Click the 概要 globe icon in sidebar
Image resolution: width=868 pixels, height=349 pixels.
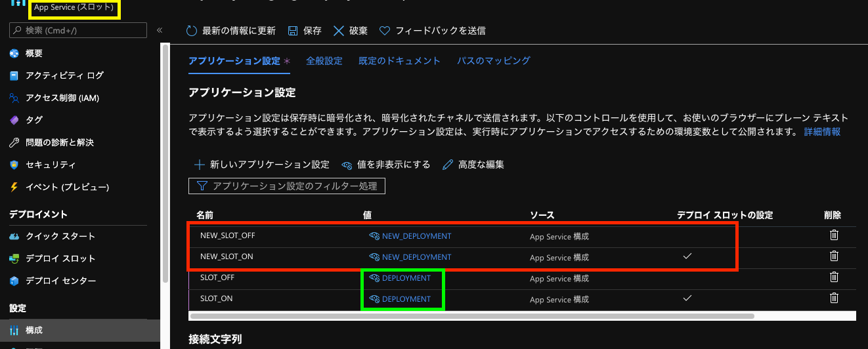(14, 53)
